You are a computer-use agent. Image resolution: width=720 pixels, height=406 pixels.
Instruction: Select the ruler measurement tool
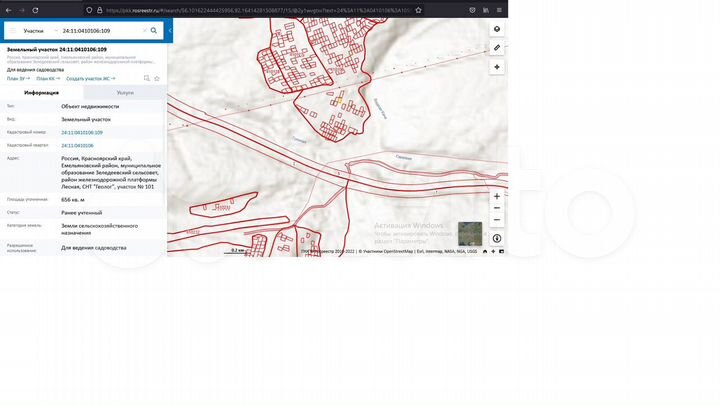pyautogui.click(x=496, y=47)
